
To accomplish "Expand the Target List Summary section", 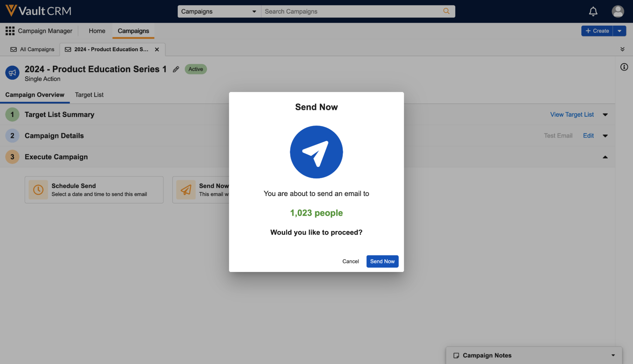I will point(605,115).
